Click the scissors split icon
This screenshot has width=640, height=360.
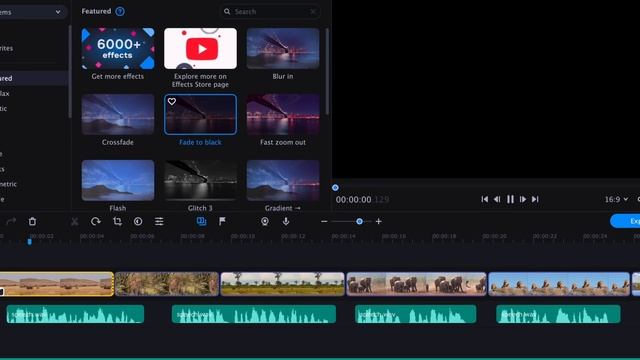coord(74,221)
